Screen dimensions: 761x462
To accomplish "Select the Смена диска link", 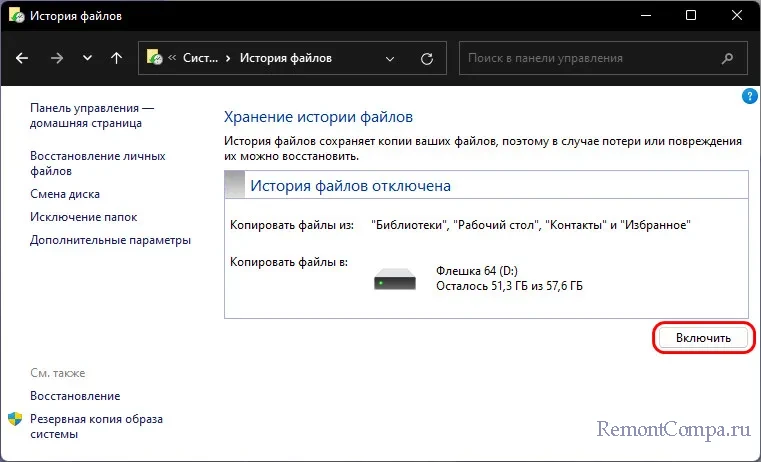I will click(64, 194).
